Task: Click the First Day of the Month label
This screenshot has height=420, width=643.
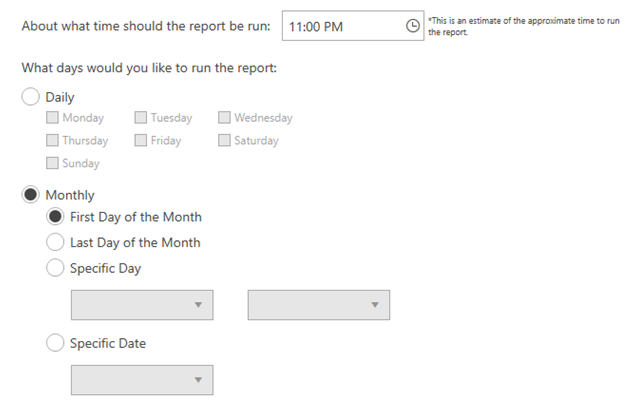Action: coord(136,217)
